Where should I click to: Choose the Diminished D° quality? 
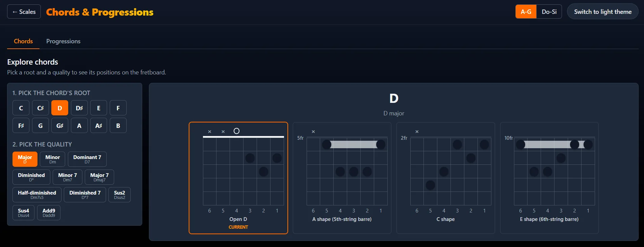31,177
